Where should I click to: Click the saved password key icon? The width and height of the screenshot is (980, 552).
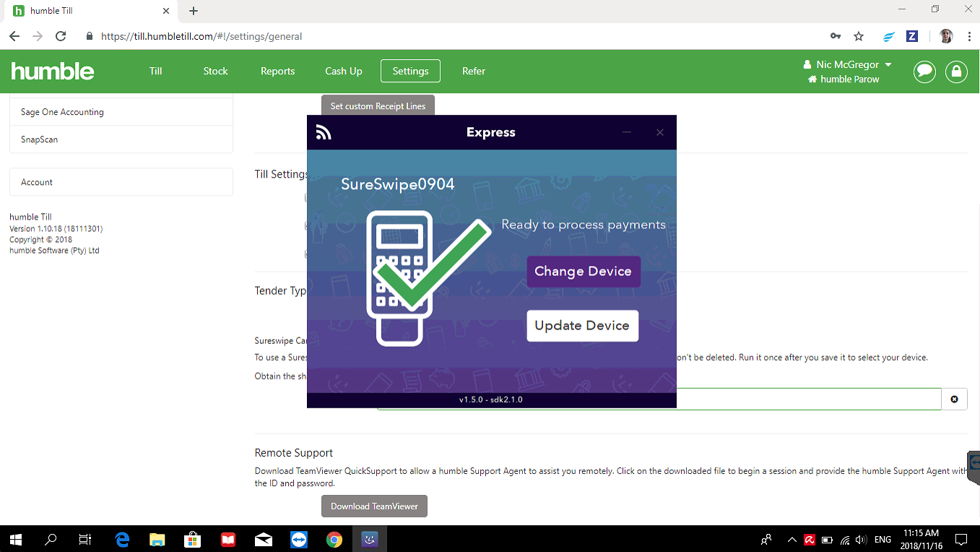tap(836, 36)
